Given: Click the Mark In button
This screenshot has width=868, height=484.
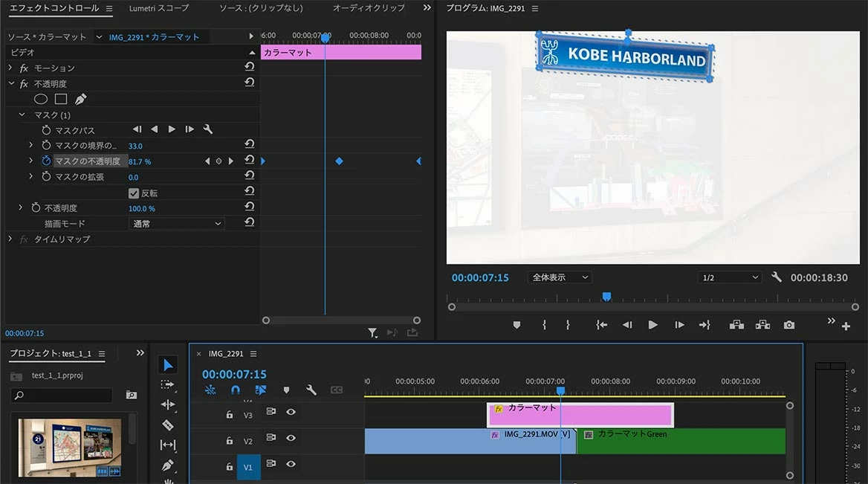Looking at the screenshot, I should pyautogui.click(x=544, y=325).
